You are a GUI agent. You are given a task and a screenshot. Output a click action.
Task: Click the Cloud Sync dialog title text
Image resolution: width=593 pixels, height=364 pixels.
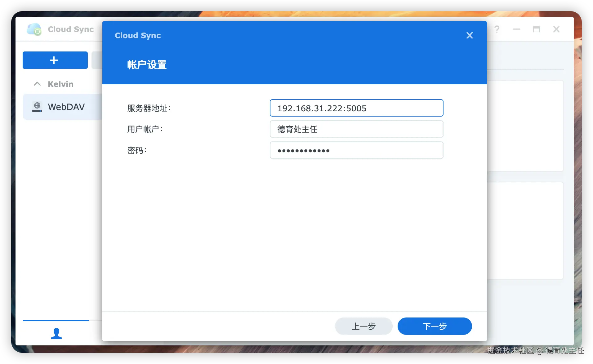point(138,35)
